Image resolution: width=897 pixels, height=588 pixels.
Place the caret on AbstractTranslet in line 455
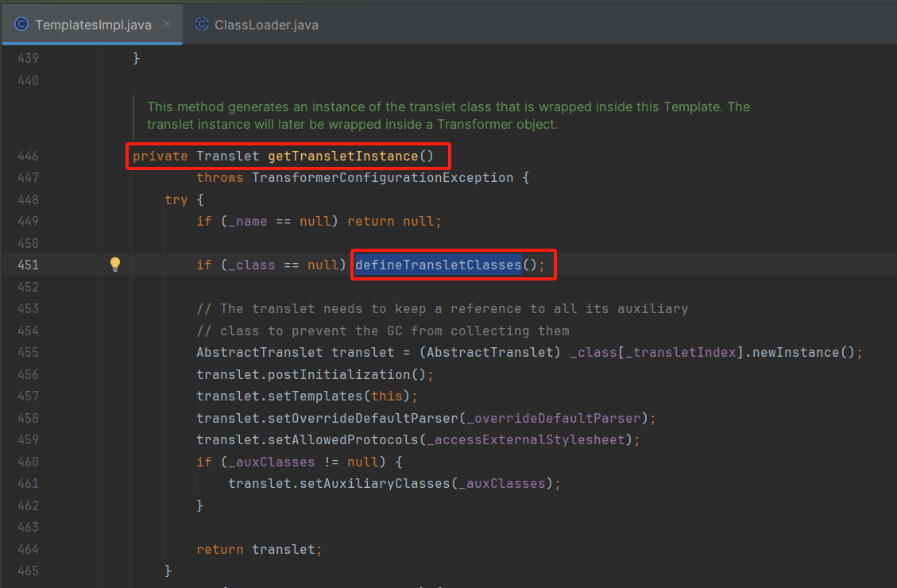point(262,352)
